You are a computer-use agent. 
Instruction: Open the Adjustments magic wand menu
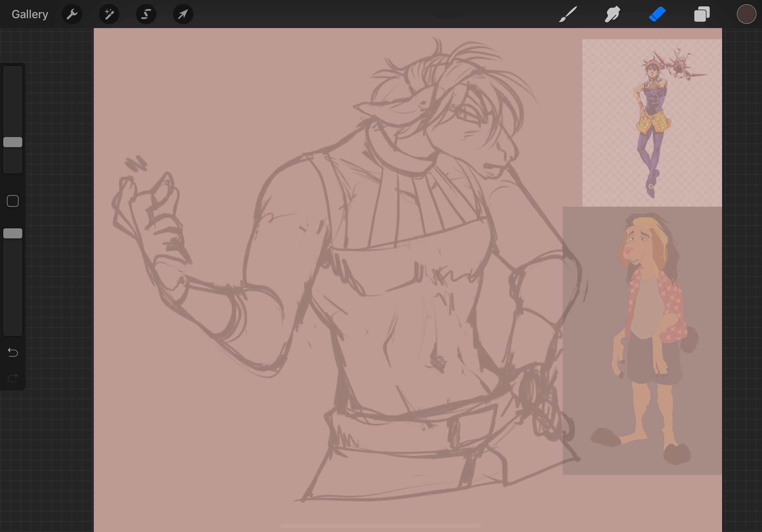pyautogui.click(x=109, y=14)
